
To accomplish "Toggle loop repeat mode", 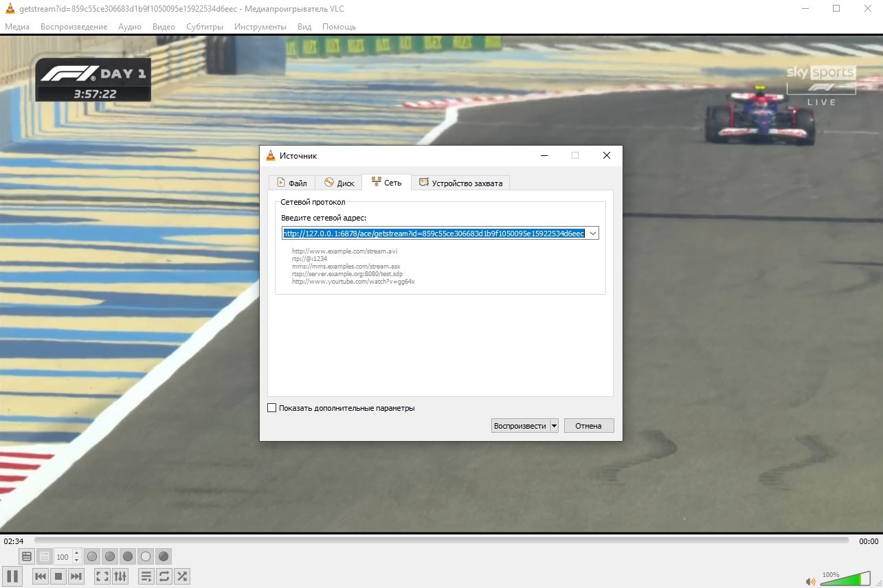I will pyautogui.click(x=164, y=576).
